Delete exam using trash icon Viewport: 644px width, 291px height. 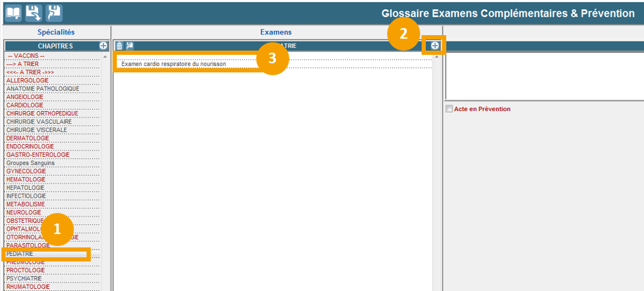tap(120, 46)
